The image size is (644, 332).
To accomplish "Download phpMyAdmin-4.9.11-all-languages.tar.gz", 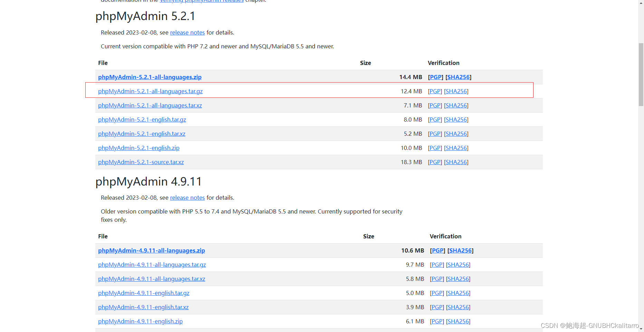I will pyautogui.click(x=152, y=265).
